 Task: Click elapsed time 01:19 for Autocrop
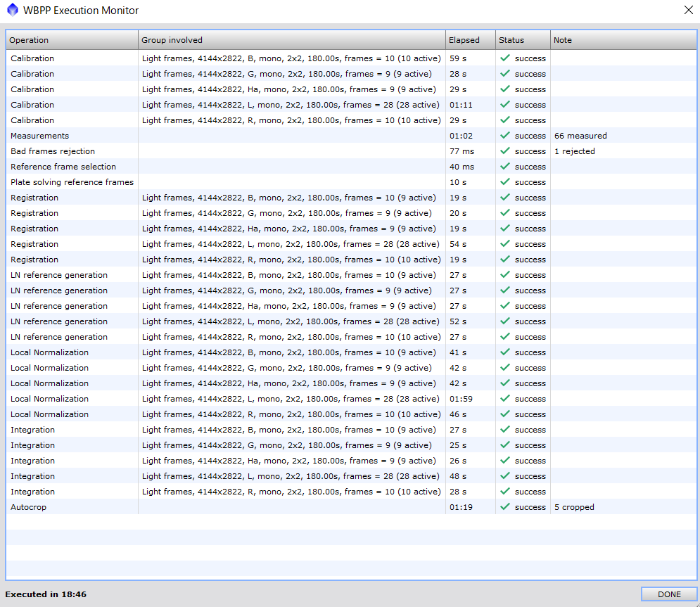click(461, 507)
